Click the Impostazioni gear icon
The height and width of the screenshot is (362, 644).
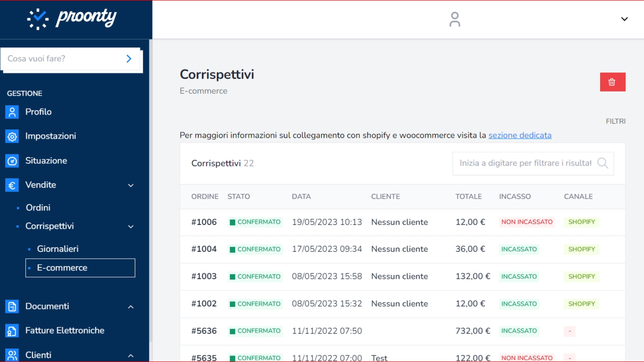12,136
